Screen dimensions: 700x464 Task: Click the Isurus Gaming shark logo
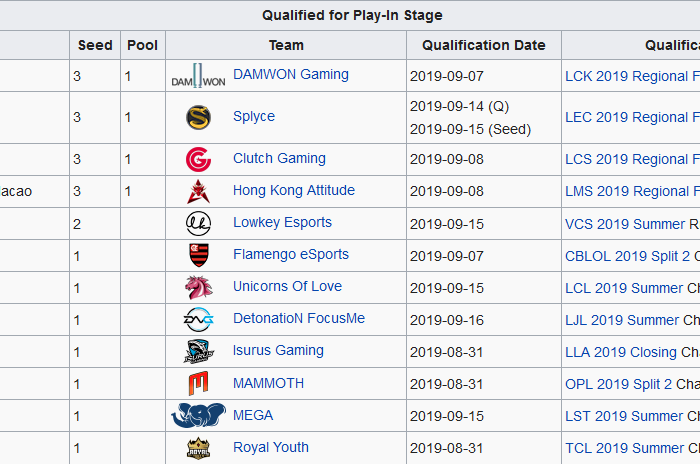[x=198, y=351]
